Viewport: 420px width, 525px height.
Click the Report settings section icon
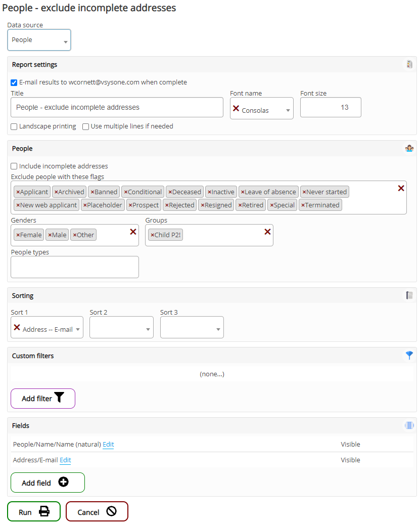tap(409, 65)
